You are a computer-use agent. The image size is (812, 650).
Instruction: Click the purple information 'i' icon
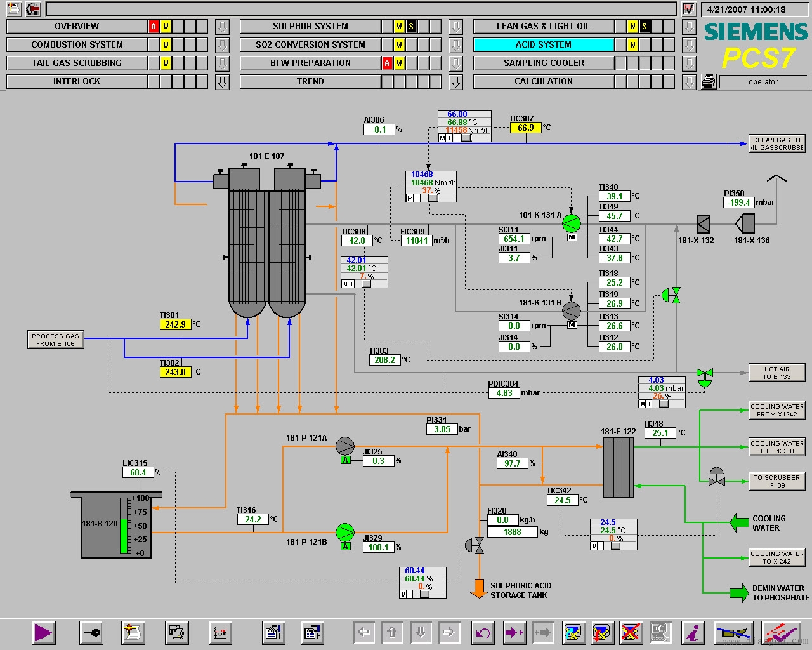tap(693, 632)
